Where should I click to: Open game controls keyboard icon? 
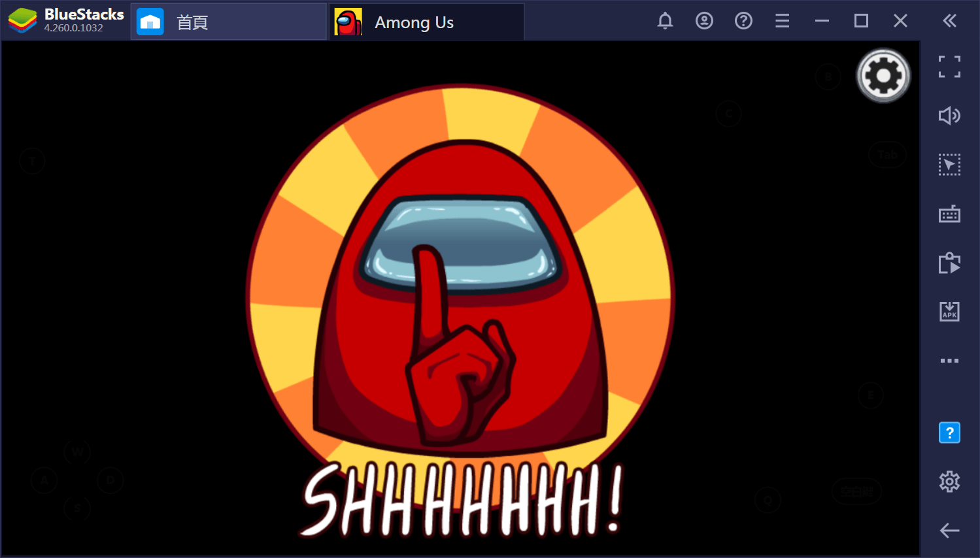(949, 214)
